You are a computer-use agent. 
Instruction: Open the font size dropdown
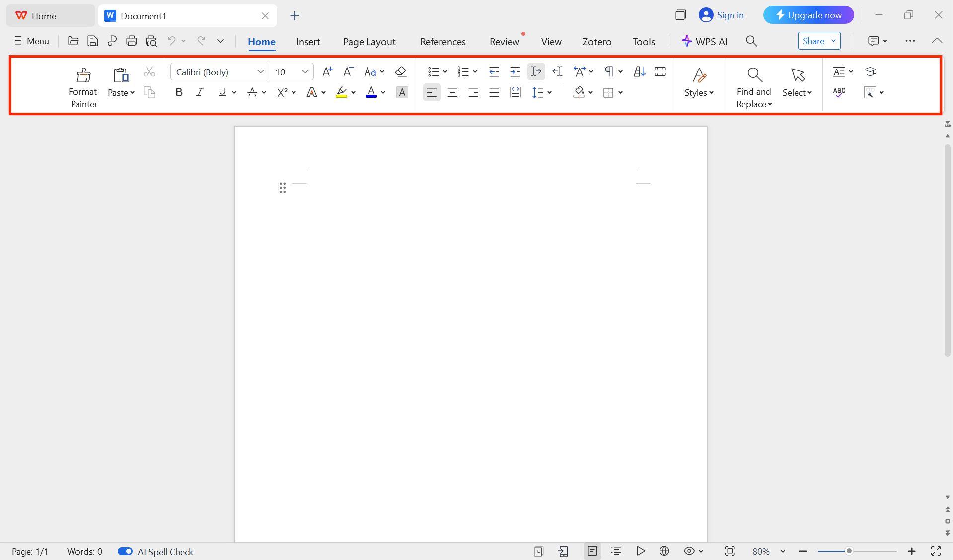tap(305, 71)
